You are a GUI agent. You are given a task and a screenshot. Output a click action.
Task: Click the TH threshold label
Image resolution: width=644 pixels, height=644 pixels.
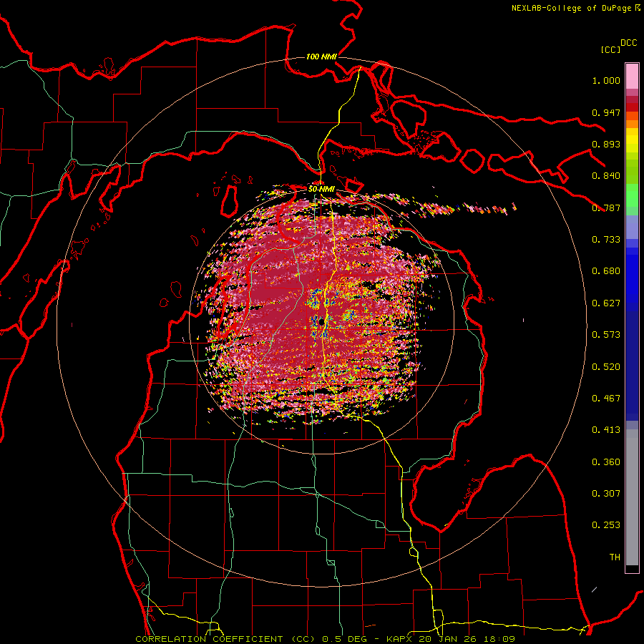tap(615, 557)
